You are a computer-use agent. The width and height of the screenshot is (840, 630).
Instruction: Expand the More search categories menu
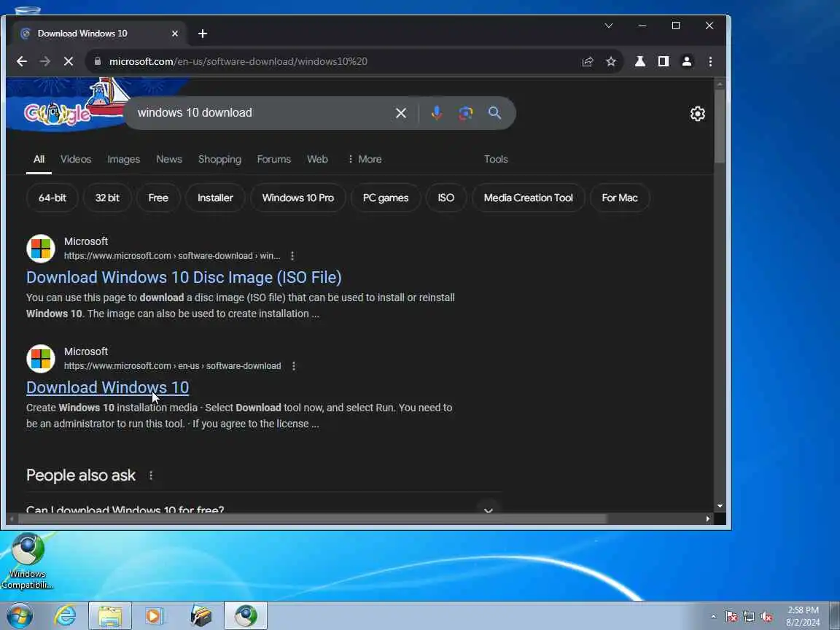365,159
